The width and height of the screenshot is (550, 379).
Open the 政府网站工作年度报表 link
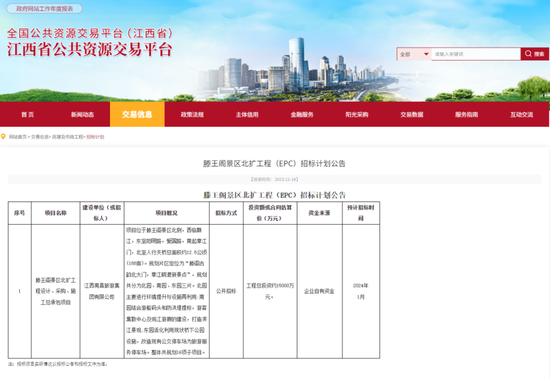(x=44, y=8)
